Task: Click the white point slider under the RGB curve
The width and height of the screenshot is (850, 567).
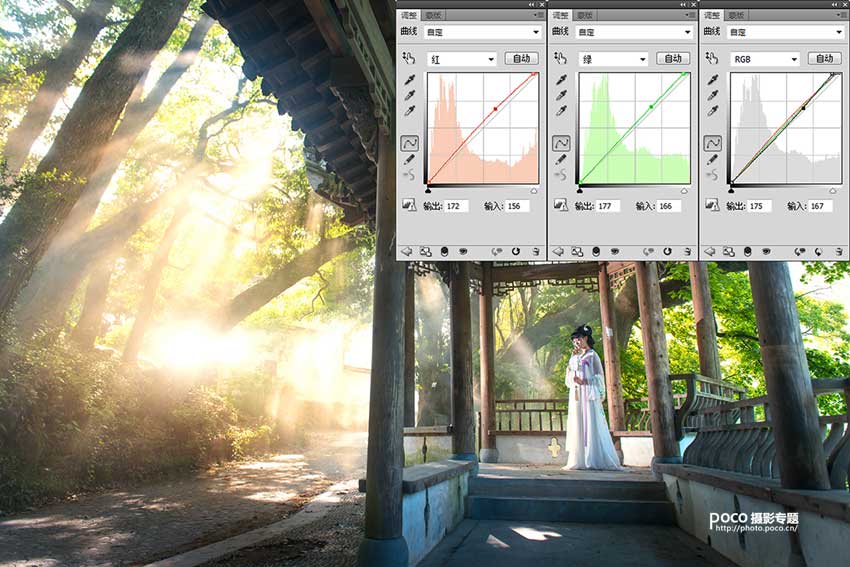Action: click(832, 190)
